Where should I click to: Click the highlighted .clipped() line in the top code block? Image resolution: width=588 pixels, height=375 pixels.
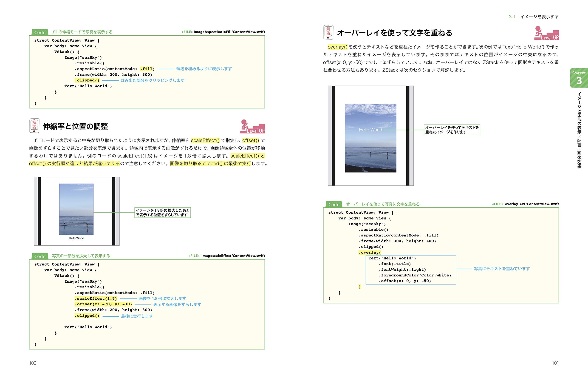click(87, 80)
